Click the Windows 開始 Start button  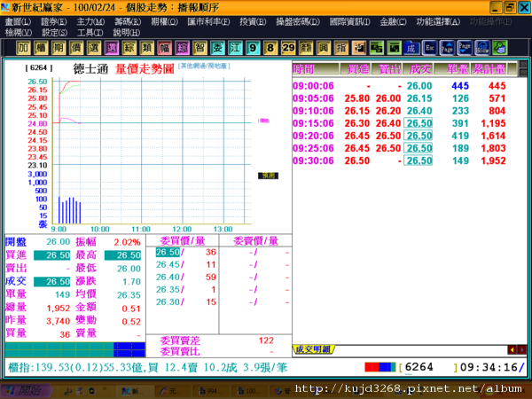point(26,391)
